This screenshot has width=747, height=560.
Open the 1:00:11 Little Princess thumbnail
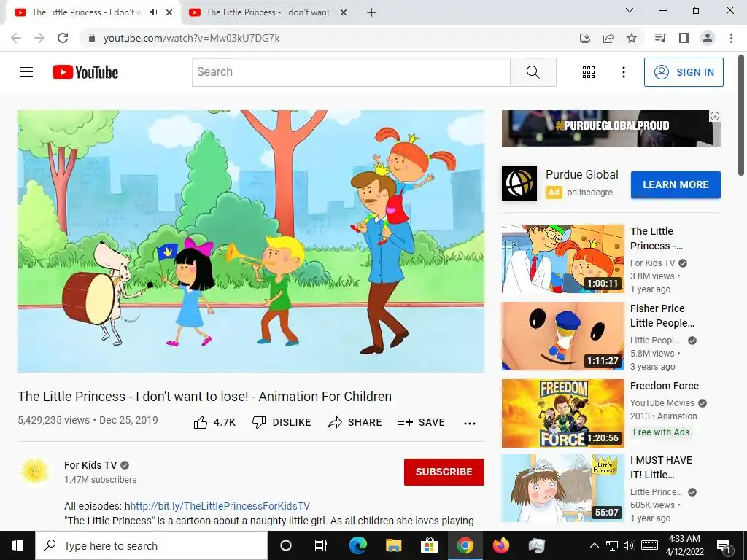[562, 259]
